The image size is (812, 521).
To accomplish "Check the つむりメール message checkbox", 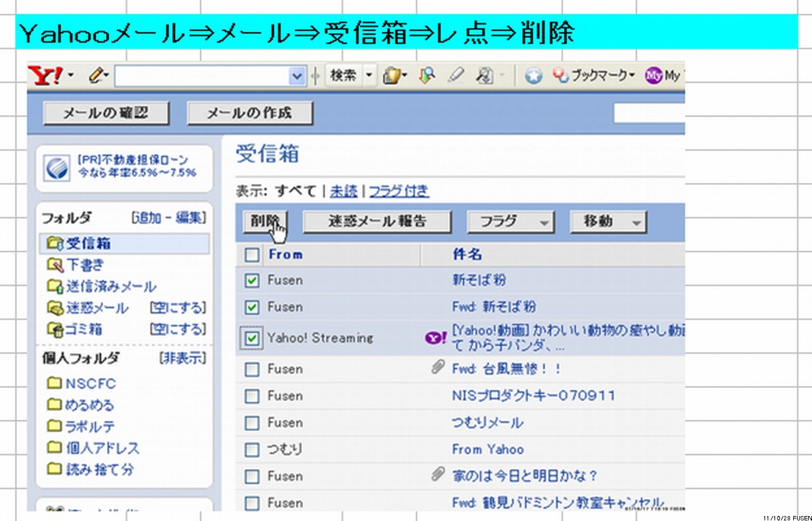I will (x=252, y=423).
